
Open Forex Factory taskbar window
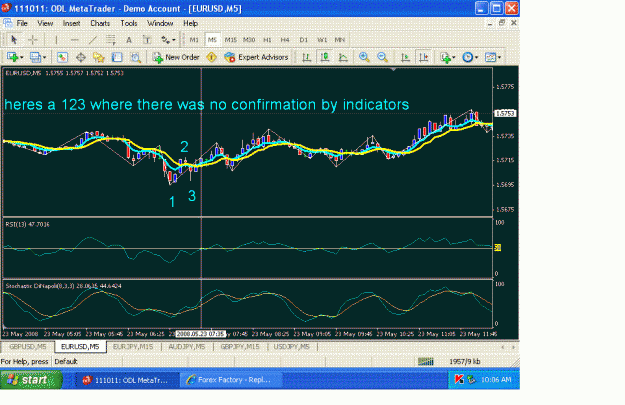[x=231, y=380]
